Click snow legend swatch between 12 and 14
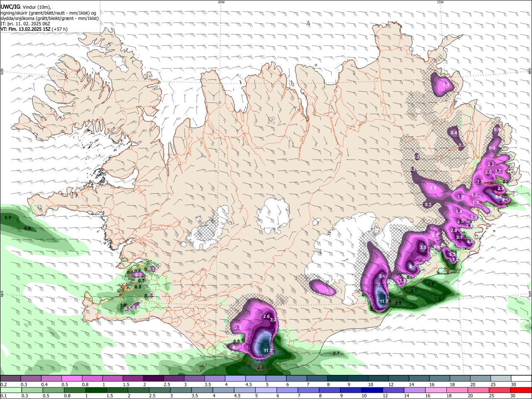The width and height of the screenshot is (532, 399). (399, 379)
